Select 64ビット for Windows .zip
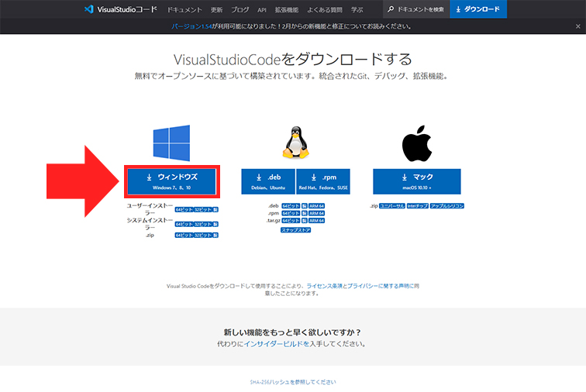The width and height of the screenshot is (586, 392). point(184,235)
